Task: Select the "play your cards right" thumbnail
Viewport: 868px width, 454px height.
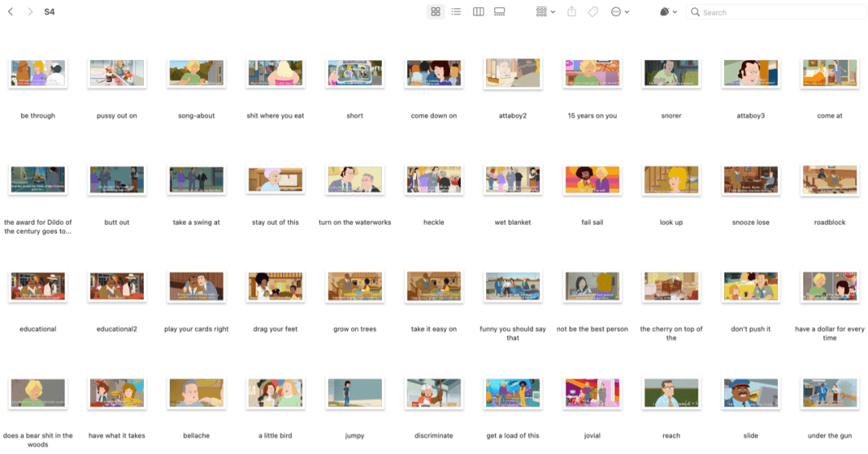Action: [197, 286]
